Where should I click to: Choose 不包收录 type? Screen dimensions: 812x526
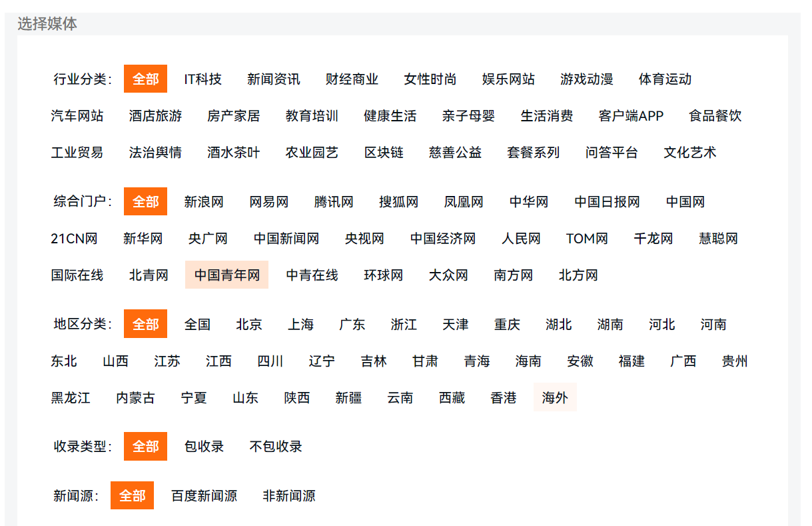point(276,446)
